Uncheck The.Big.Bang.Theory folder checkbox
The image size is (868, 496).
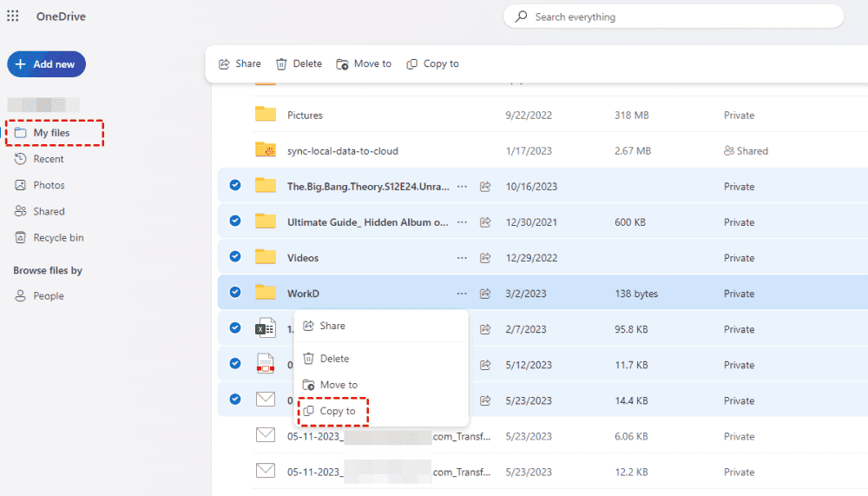point(234,186)
